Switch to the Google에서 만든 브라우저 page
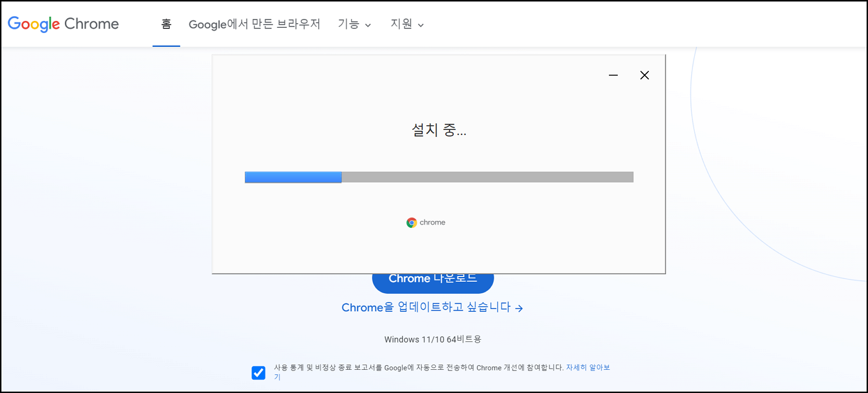868x393 pixels. tap(255, 24)
